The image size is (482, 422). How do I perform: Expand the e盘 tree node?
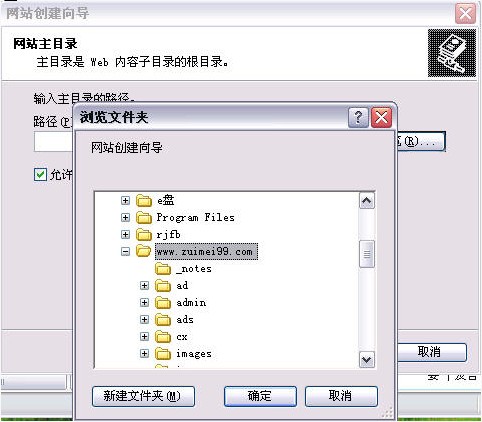point(125,201)
